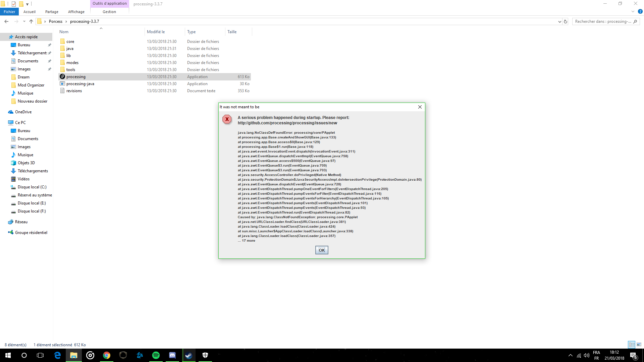Switch to the Affichage ribbon tab
The image size is (644, 362).
pos(76,11)
